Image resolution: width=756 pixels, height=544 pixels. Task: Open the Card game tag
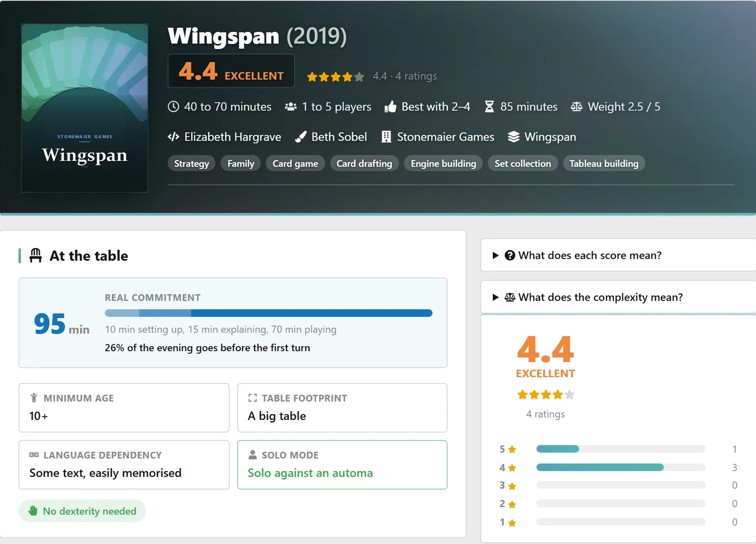tap(295, 163)
